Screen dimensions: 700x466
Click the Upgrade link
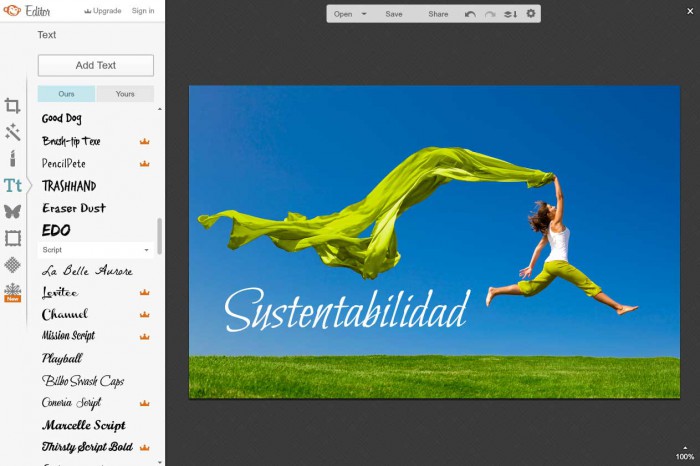pyautogui.click(x=102, y=11)
